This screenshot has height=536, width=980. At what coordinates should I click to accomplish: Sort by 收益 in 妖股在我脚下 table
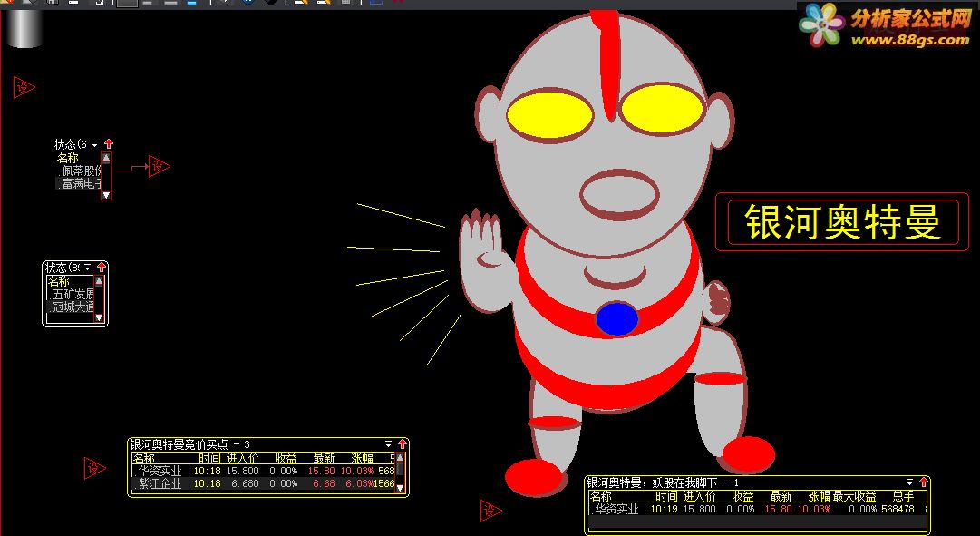point(743,497)
